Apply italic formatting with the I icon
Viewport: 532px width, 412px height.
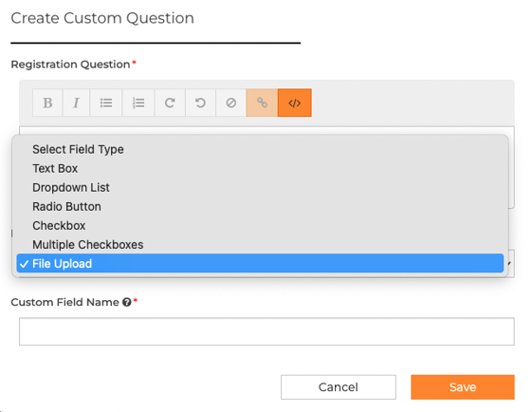coord(76,103)
